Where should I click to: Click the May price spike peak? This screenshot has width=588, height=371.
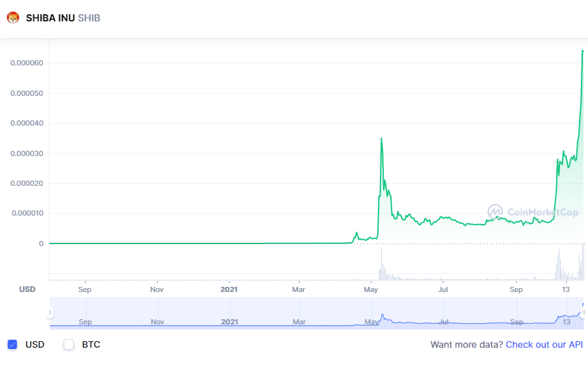(x=381, y=138)
